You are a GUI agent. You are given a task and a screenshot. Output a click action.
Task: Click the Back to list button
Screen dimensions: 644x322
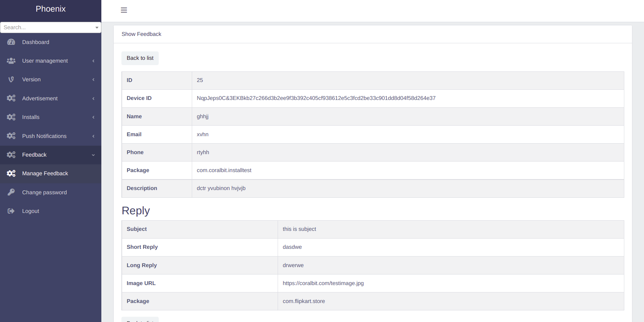(x=140, y=58)
